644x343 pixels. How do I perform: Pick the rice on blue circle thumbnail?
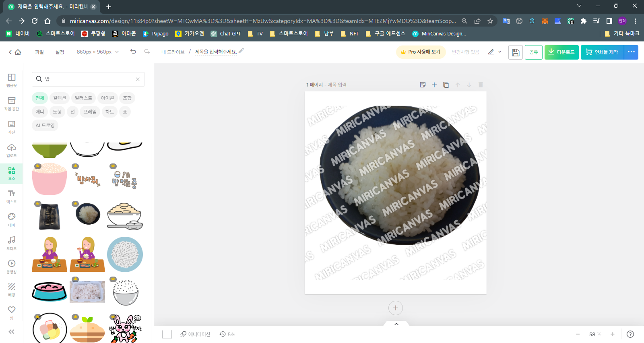(125, 254)
